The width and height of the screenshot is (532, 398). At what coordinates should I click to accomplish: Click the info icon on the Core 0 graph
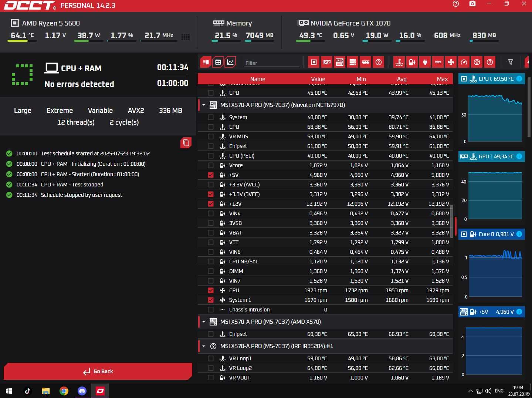[519, 234]
